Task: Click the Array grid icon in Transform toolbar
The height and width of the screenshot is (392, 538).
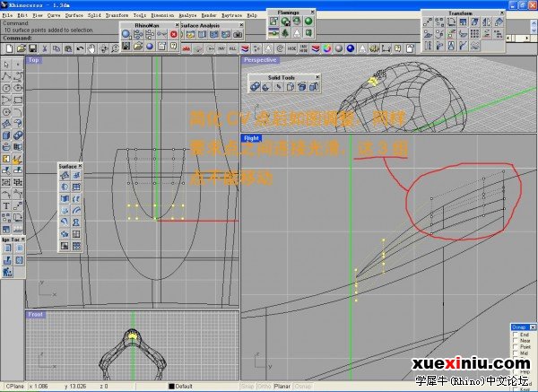Action: tap(474, 34)
